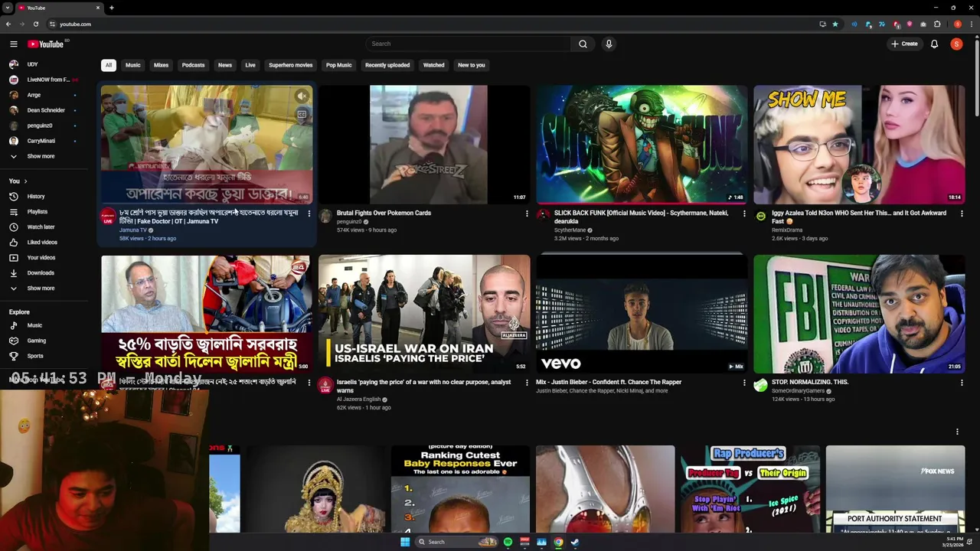
Task: Open Gaming under Explore
Action: click(x=37, y=341)
